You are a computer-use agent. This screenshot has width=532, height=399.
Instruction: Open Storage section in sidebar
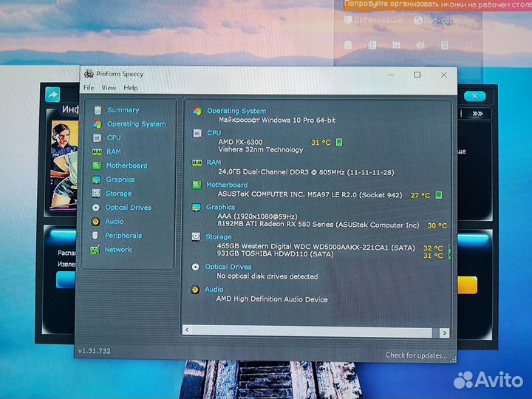coord(118,194)
